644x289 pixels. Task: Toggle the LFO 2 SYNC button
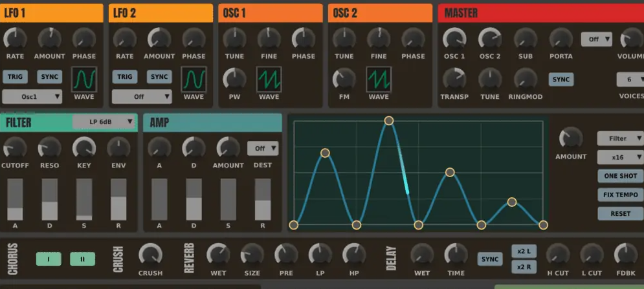tap(159, 77)
